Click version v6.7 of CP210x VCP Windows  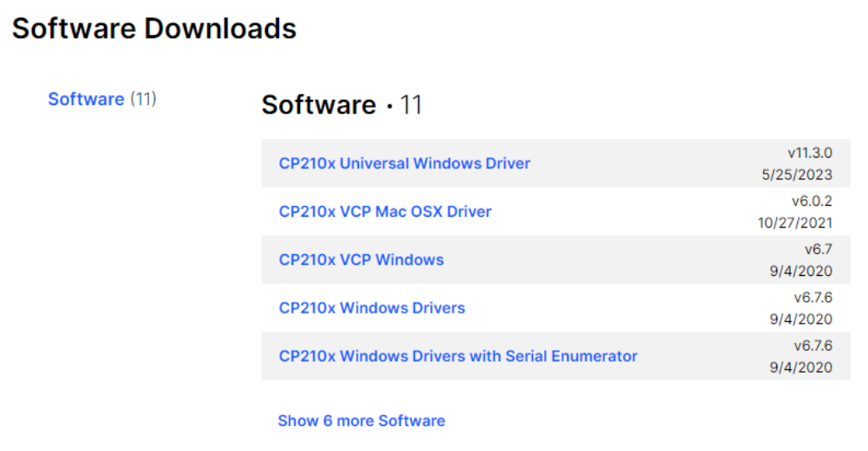click(817, 249)
